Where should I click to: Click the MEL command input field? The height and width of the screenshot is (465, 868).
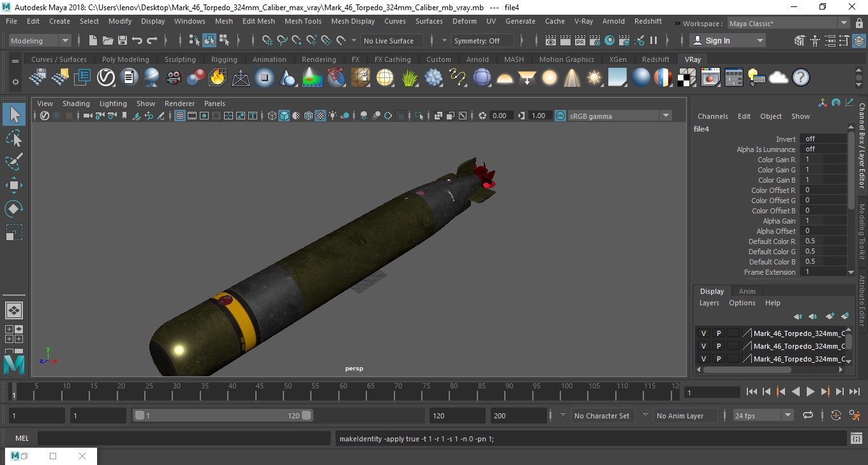click(184, 439)
